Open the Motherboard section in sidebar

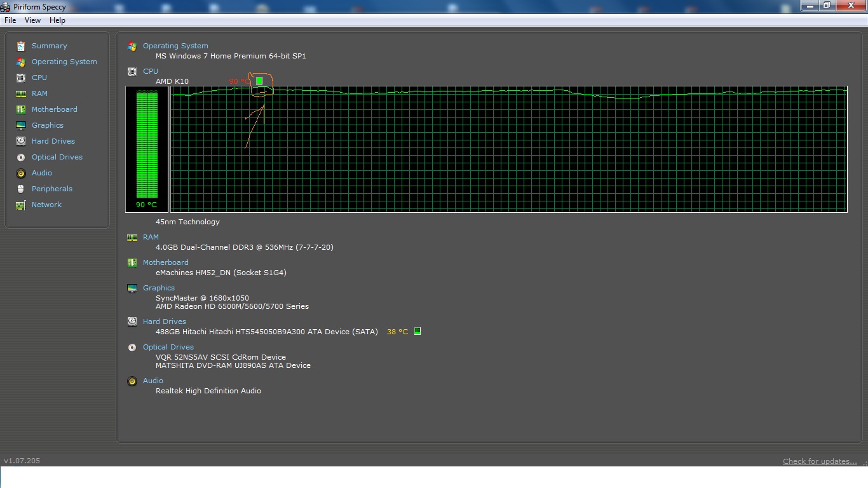pos(55,109)
